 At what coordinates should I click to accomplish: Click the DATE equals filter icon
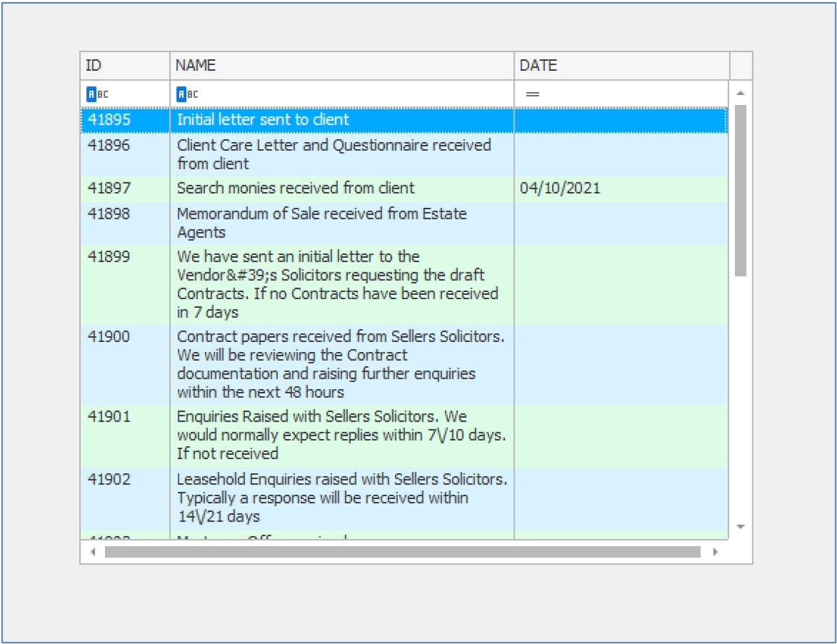pos(533,94)
